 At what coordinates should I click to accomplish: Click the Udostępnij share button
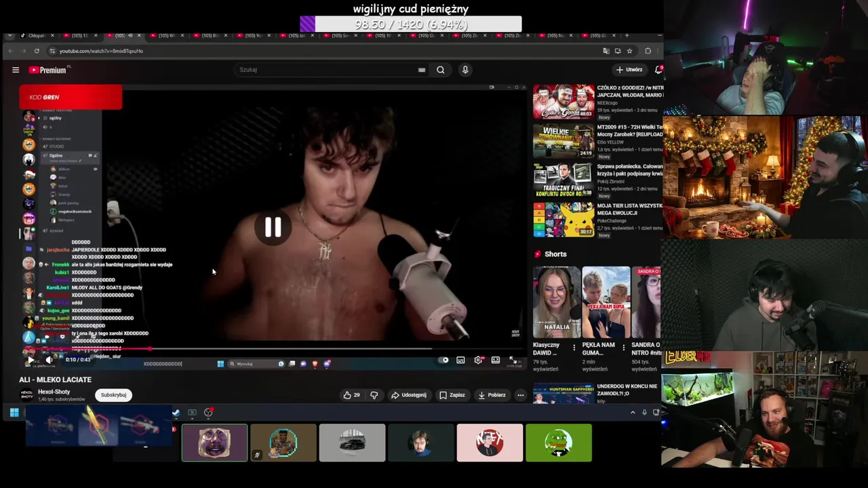coord(409,395)
